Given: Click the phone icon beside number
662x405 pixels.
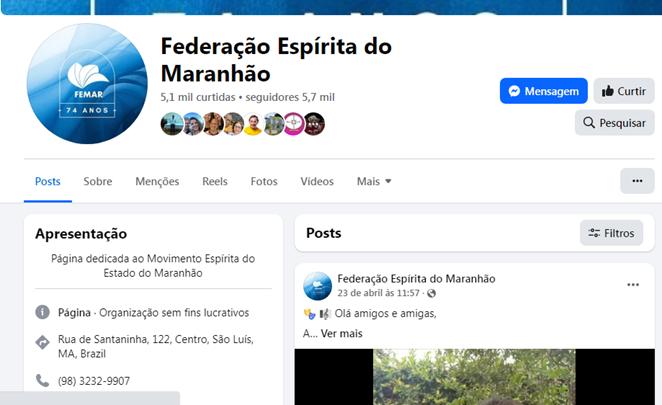Looking at the screenshot, I should [x=42, y=381].
